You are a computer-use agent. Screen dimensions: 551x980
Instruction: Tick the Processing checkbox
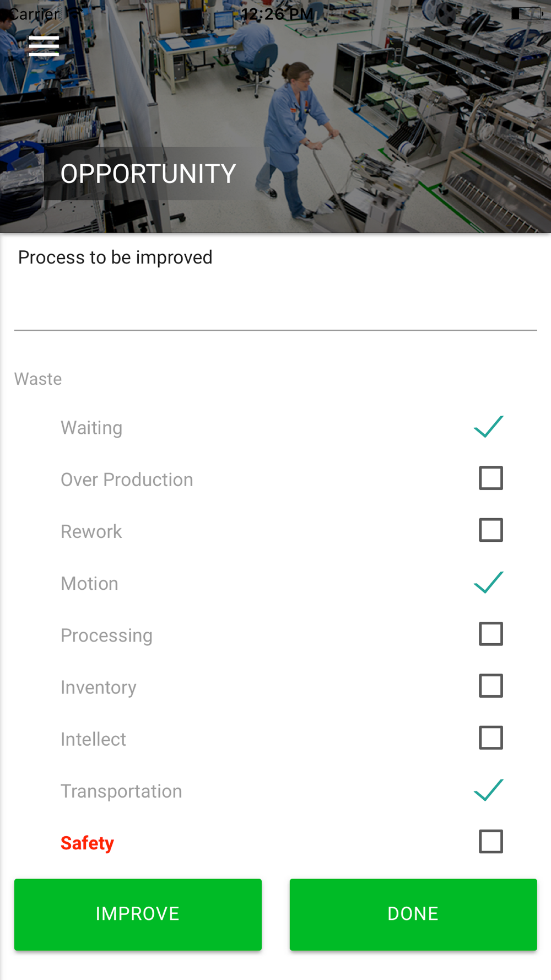coord(490,634)
